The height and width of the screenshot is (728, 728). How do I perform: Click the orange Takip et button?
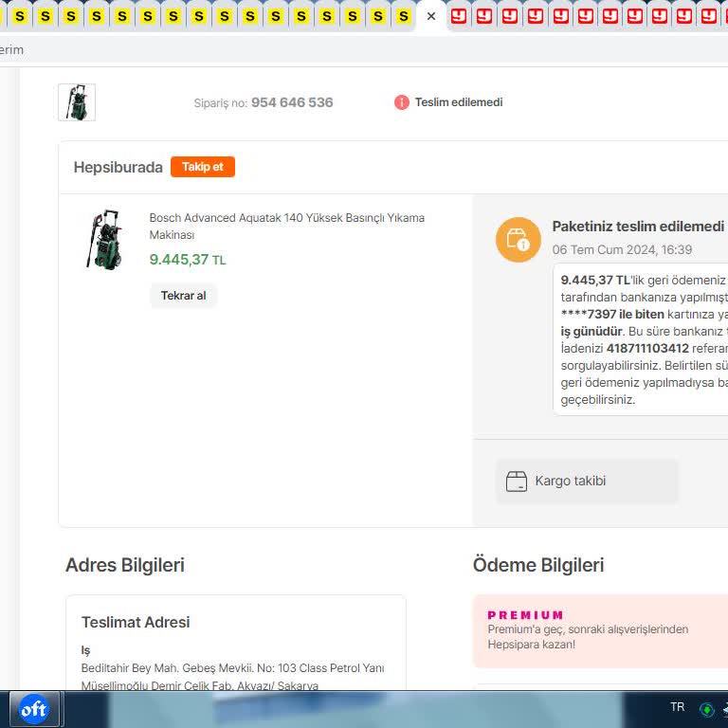click(203, 167)
